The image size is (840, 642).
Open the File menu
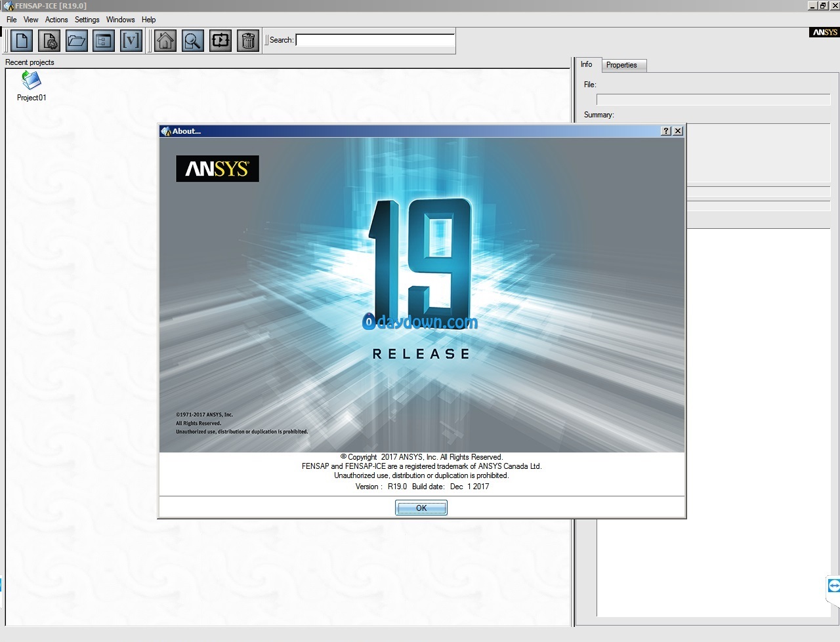tap(12, 20)
